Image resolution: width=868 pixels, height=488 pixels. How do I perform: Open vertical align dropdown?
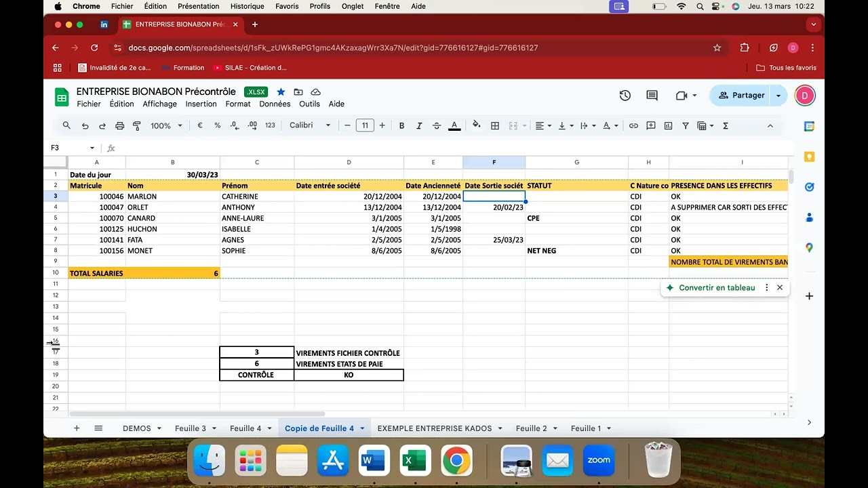(565, 125)
